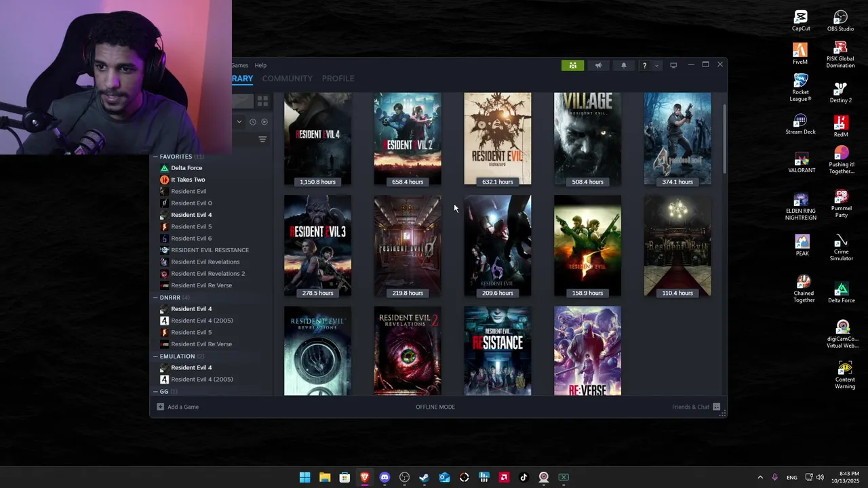Expand the dropdown arrow beside the question mark
The height and width of the screenshot is (488, 868).
(x=656, y=66)
